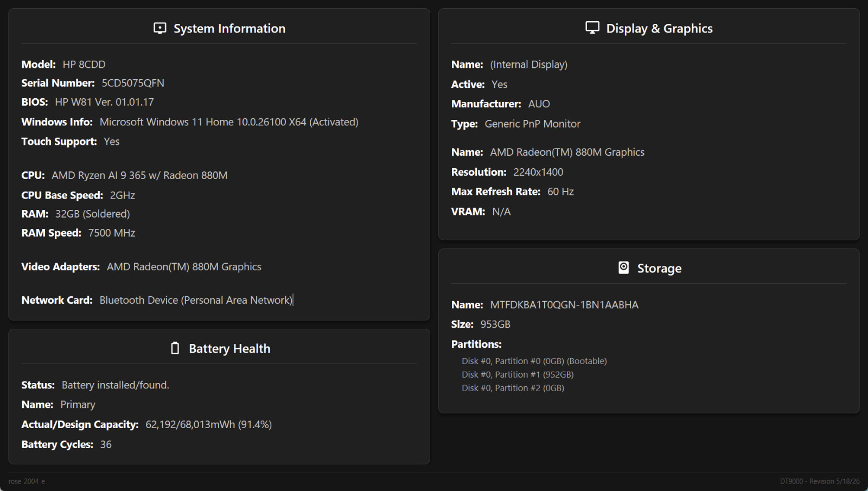Image resolution: width=868 pixels, height=491 pixels.
Task: Click Resolution value 2240x1400
Action: pos(538,172)
